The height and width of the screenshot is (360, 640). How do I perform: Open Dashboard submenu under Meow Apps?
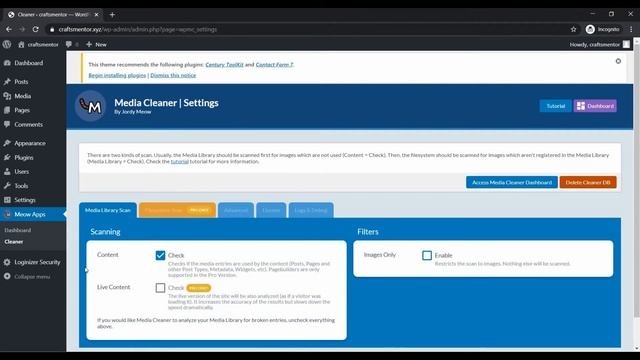point(18,230)
